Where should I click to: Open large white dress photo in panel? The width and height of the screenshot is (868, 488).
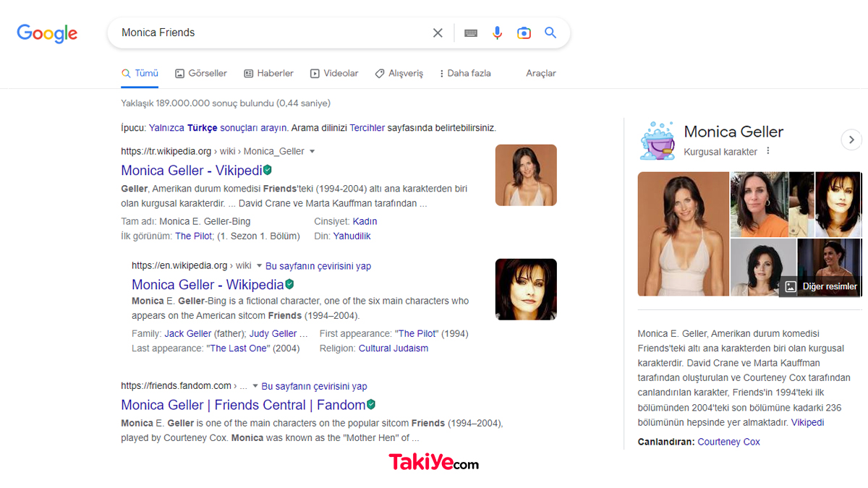(684, 234)
